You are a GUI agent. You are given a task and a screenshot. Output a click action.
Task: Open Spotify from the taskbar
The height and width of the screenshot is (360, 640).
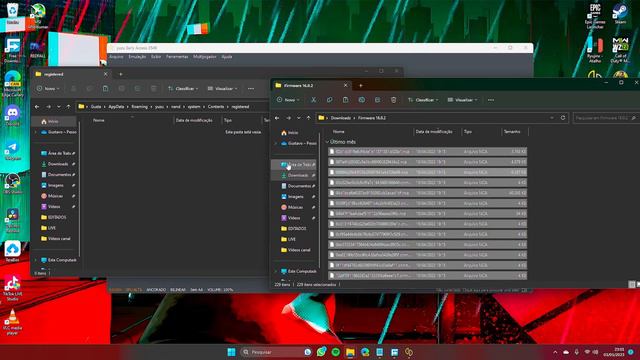click(336, 352)
